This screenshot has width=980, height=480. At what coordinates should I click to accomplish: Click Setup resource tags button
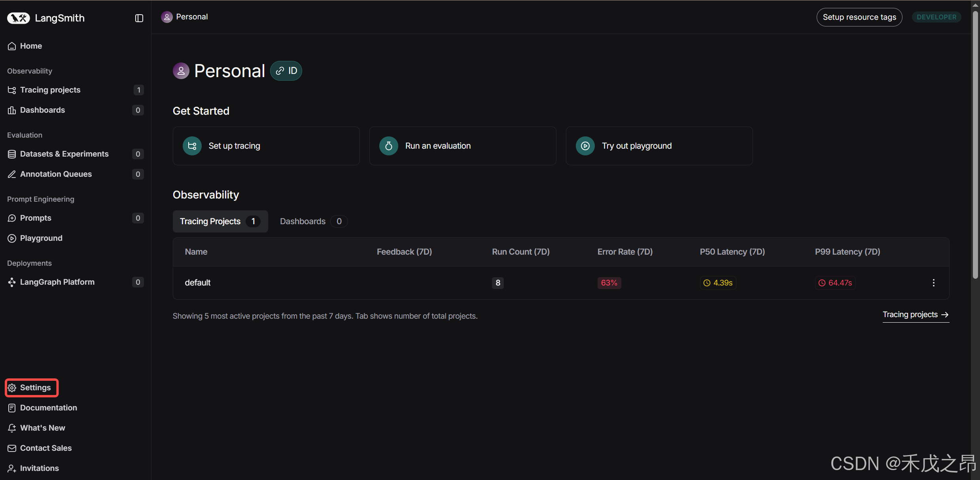859,17
